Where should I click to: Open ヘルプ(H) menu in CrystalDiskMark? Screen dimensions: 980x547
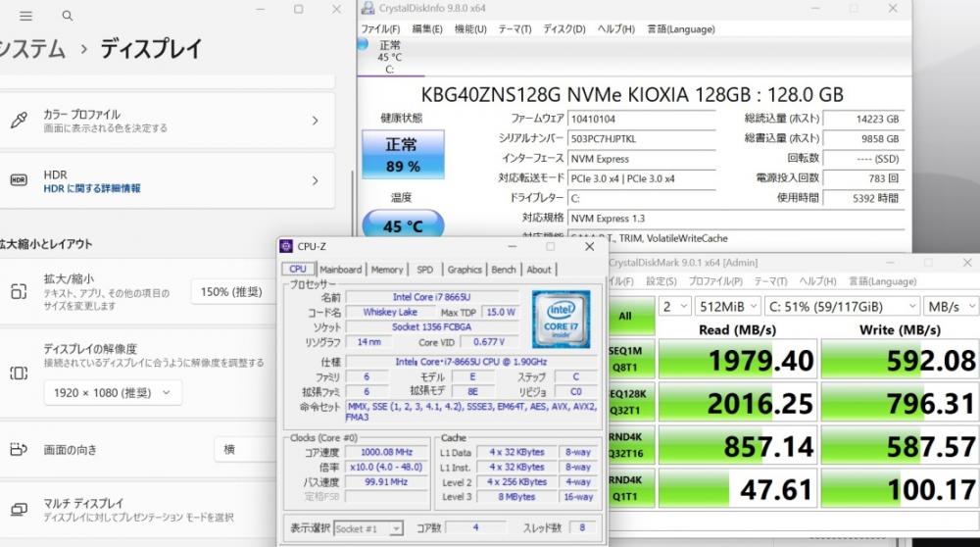tap(817, 281)
